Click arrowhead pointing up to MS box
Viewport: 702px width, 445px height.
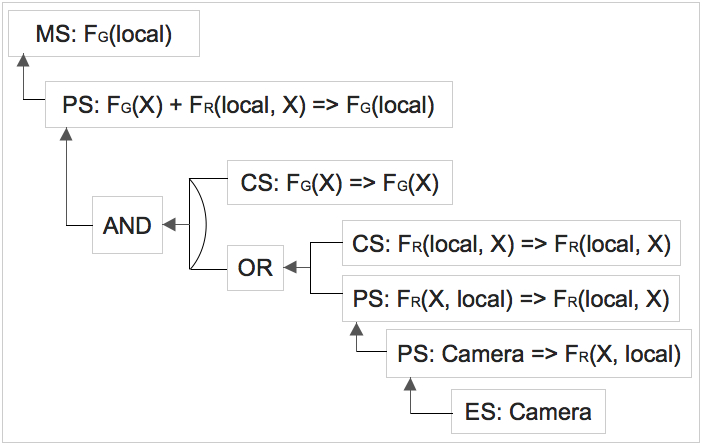tap(23, 60)
